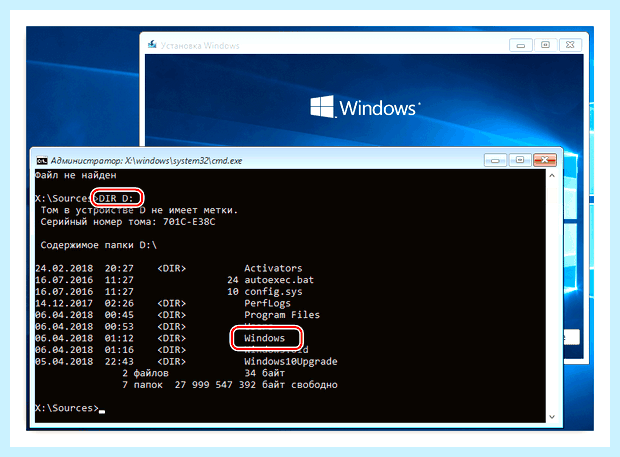Maximize the cmd.exe command prompt window
The height and width of the screenshot is (457, 620).
[520, 160]
